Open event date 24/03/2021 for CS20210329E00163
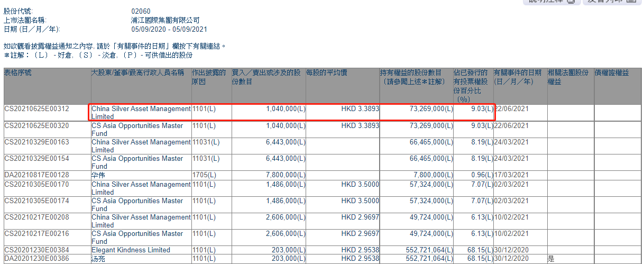Screen dimensions: 644x264 (512, 142)
